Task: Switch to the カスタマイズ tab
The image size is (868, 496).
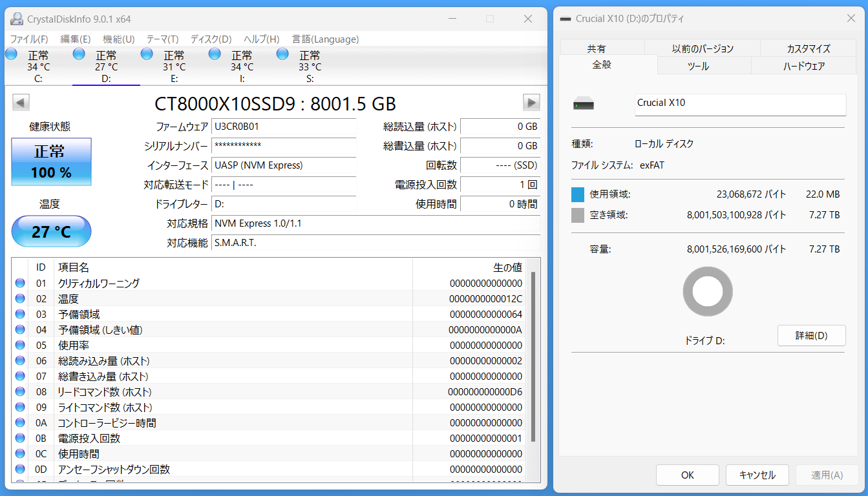Action: [809, 48]
